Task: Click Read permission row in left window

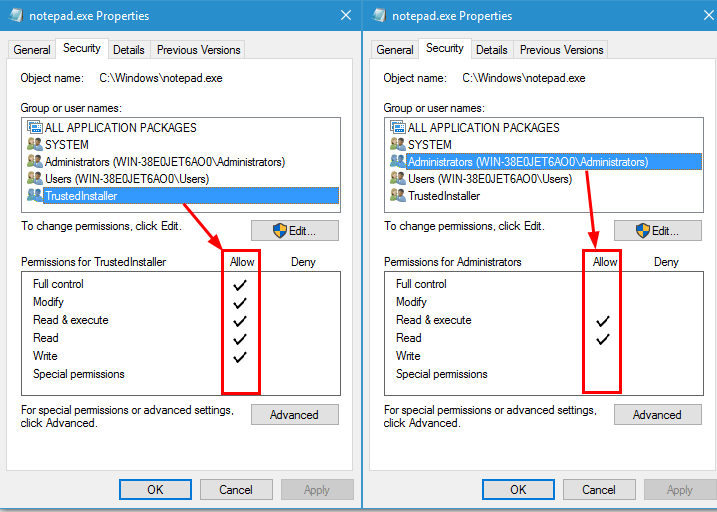Action: [181, 338]
